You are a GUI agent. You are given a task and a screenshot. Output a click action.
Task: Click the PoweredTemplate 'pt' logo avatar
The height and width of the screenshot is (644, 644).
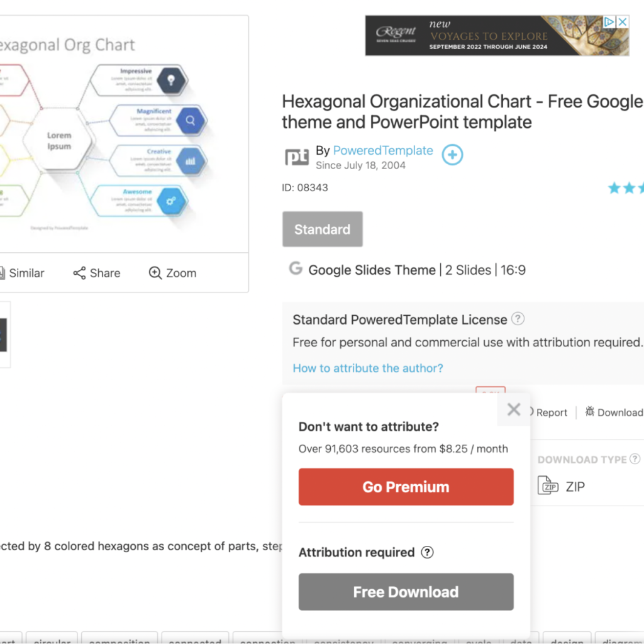297,157
